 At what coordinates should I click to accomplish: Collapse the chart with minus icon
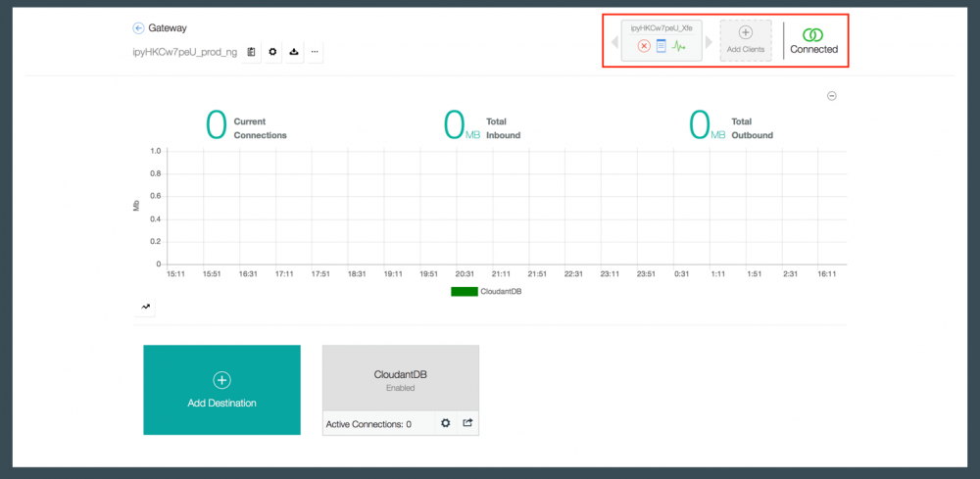click(832, 96)
